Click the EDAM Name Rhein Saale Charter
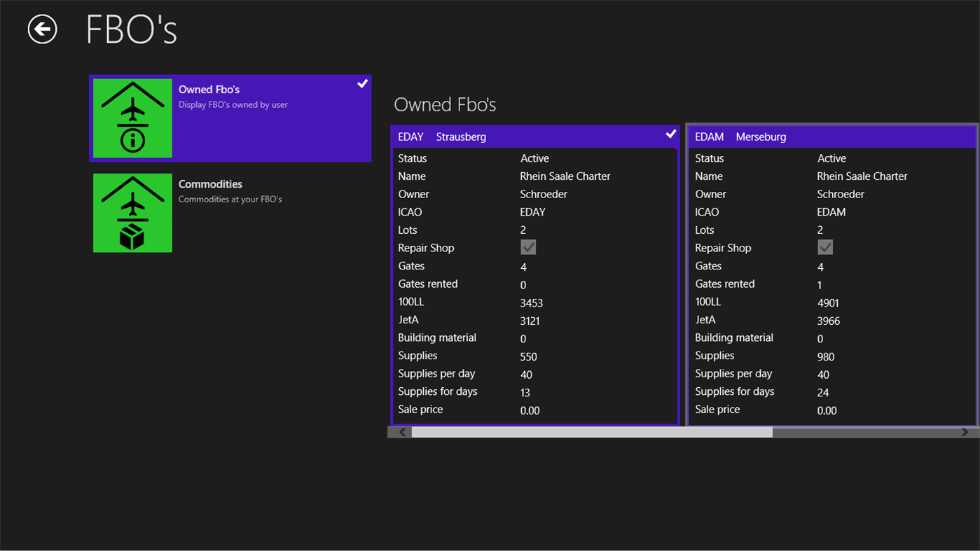 coord(862,176)
